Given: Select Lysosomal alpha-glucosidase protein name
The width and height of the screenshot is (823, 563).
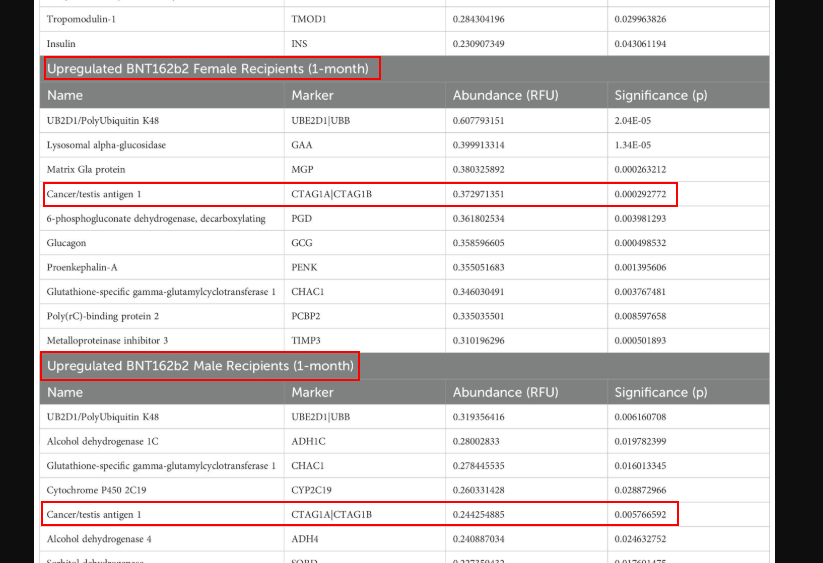Looking at the screenshot, I should pos(106,145).
